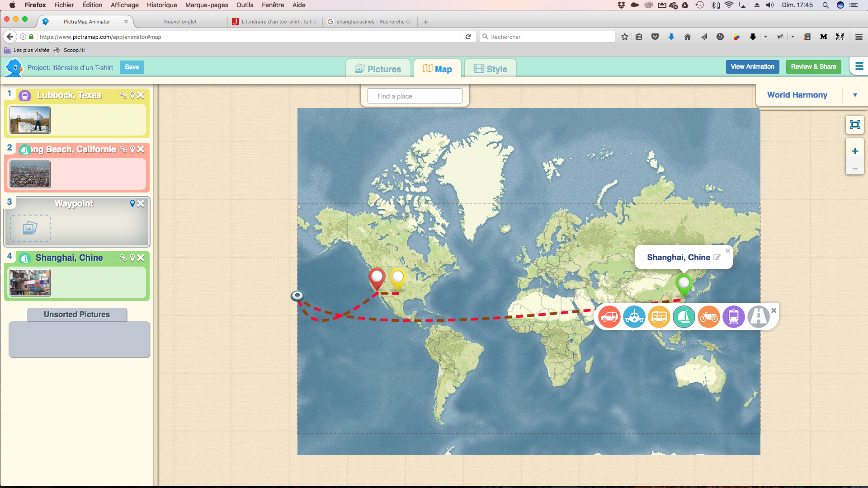Screen dimensions: 868x488
Task: Select the road transport mode
Action: (x=759, y=317)
